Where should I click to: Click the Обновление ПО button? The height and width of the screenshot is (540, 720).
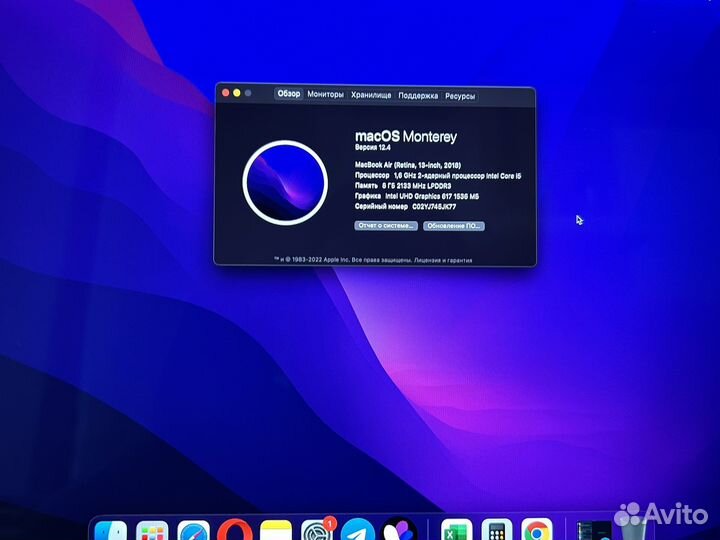pyautogui.click(x=453, y=226)
